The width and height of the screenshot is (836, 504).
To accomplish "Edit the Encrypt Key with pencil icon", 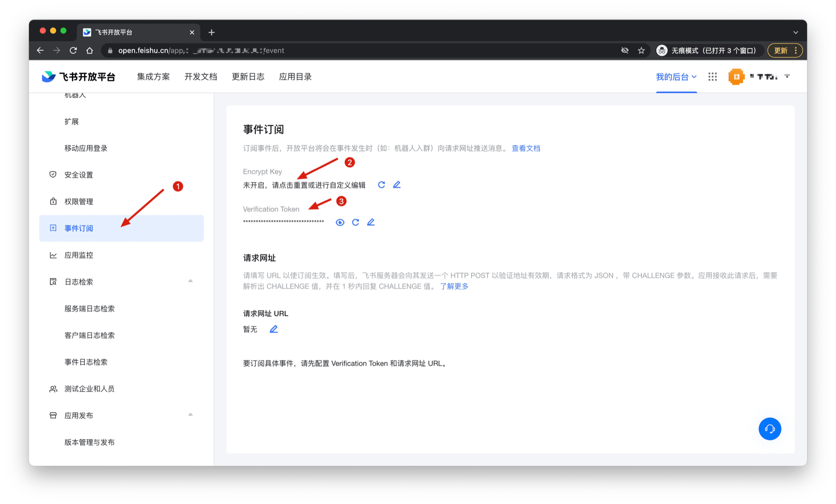I will click(x=397, y=185).
